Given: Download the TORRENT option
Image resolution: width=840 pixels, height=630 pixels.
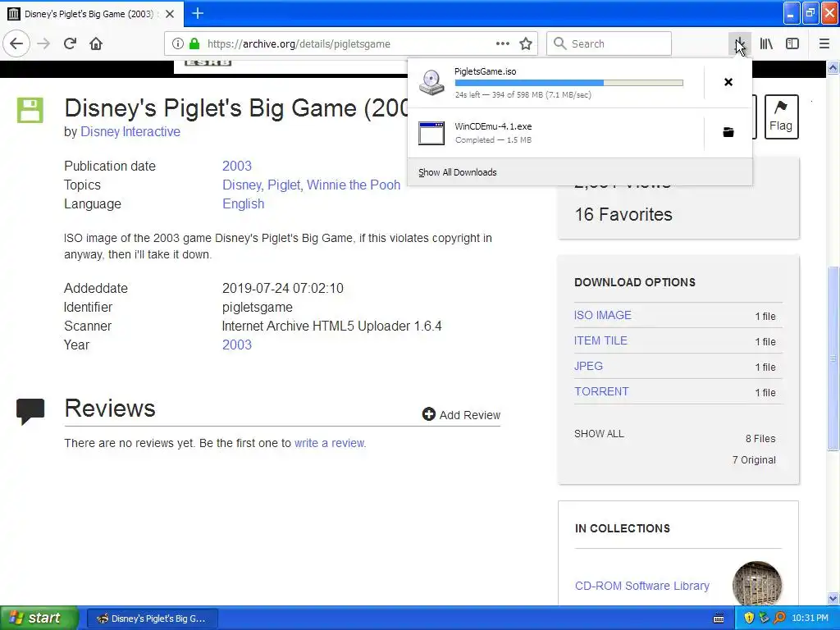Looking at the screenshot, I should (601, 391).
